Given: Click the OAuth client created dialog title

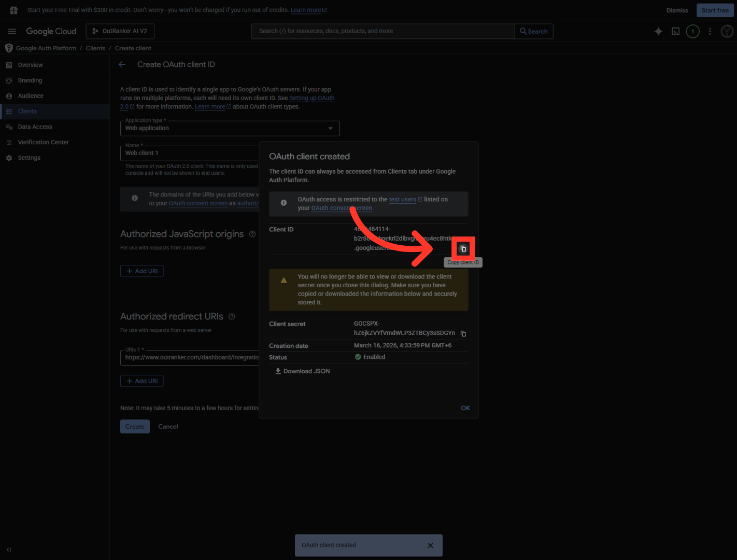Looking at the screenshot, I should point(309,157).
